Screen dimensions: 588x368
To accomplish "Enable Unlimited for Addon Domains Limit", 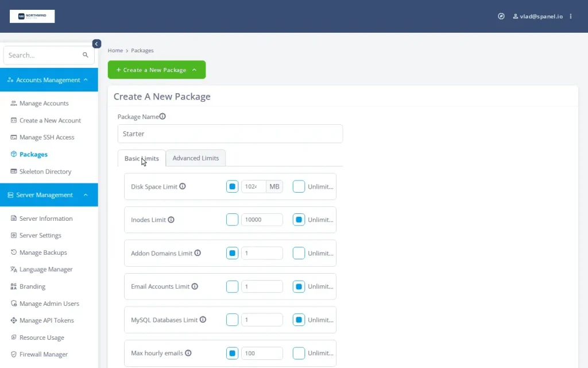I will coord(299,253).
